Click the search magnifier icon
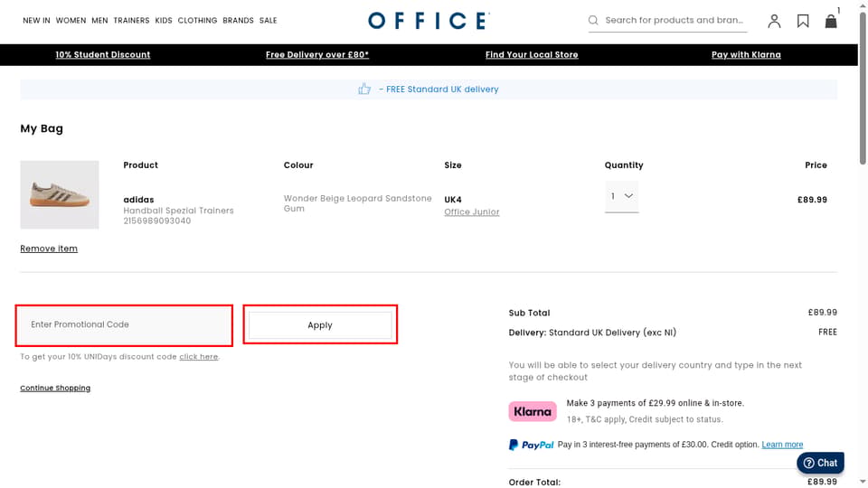Image resolution: width=868 pixels, height=488 pixels. point(593,21)
